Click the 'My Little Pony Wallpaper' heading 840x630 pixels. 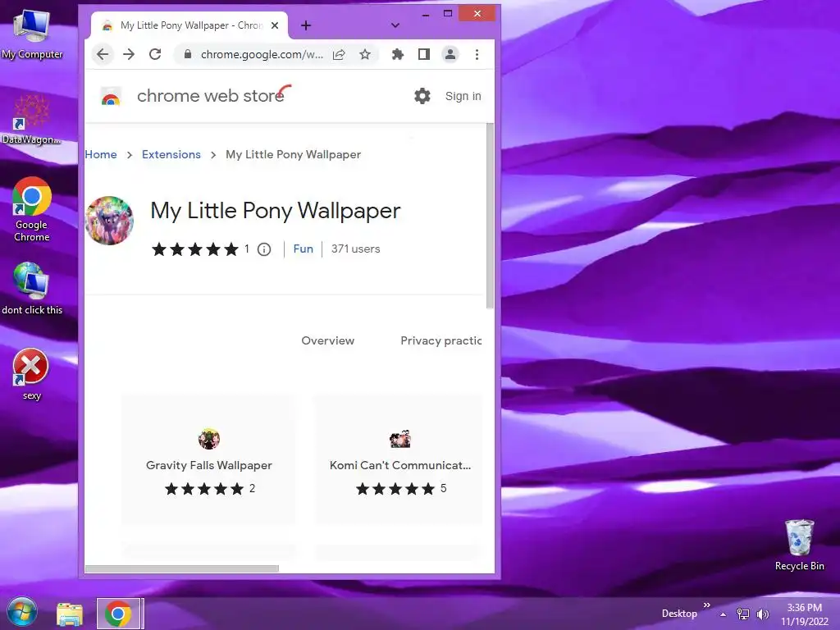pos(276,211)
